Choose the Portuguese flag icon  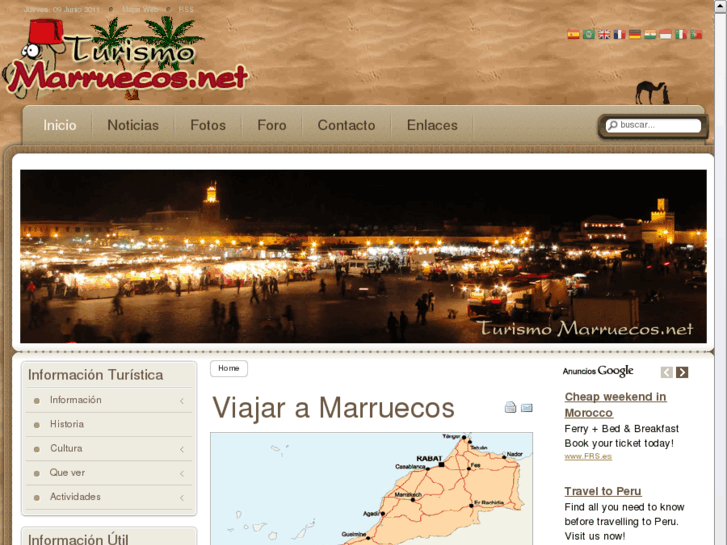point(696,34)
